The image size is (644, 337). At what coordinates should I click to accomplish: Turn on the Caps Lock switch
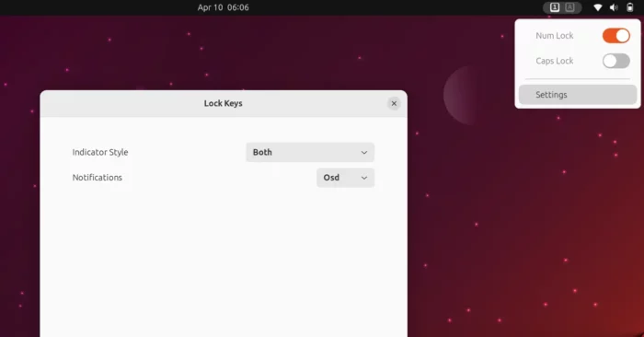click(x=616, y=61)
